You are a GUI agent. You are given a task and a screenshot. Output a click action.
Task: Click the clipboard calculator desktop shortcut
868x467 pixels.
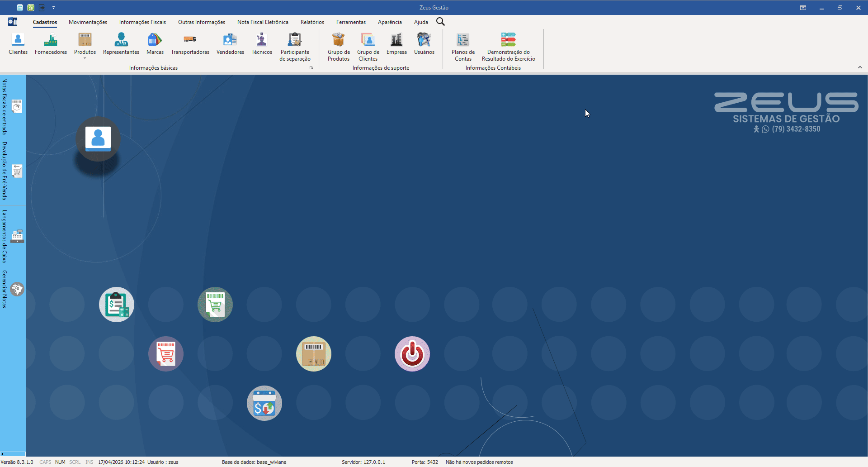click(x=117, y=305)
